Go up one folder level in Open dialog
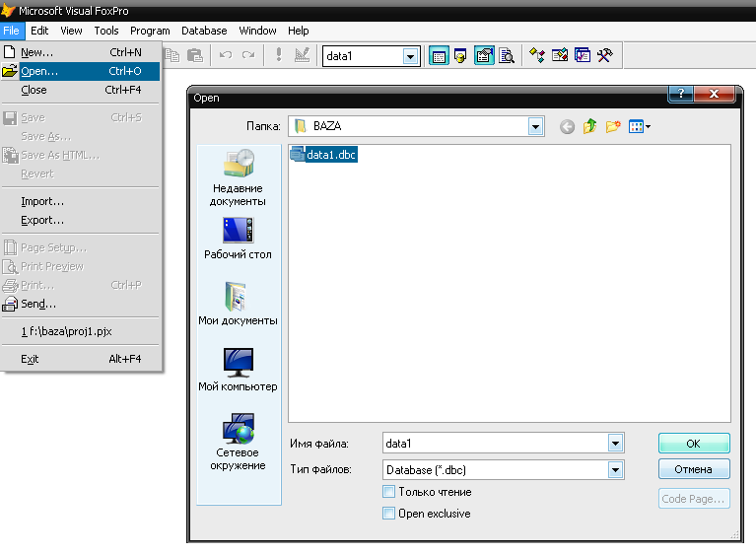756x554 pixels. point(589,126)
